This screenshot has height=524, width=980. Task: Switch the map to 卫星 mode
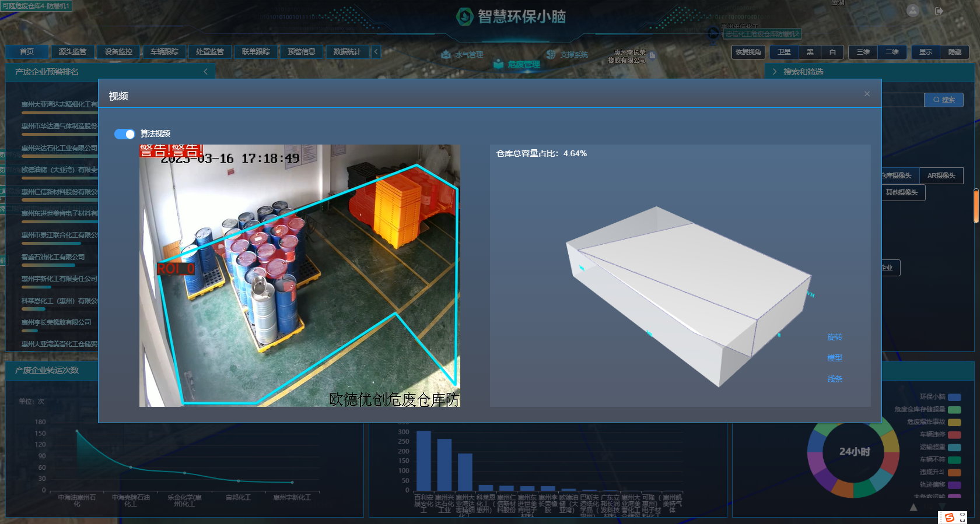[784, 52]
